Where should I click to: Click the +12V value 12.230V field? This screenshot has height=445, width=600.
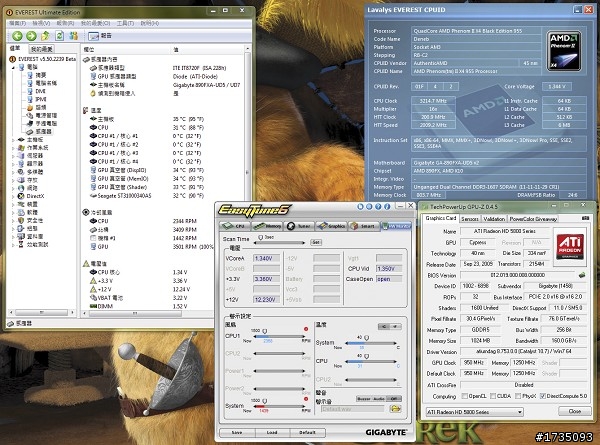click(266, 299)
